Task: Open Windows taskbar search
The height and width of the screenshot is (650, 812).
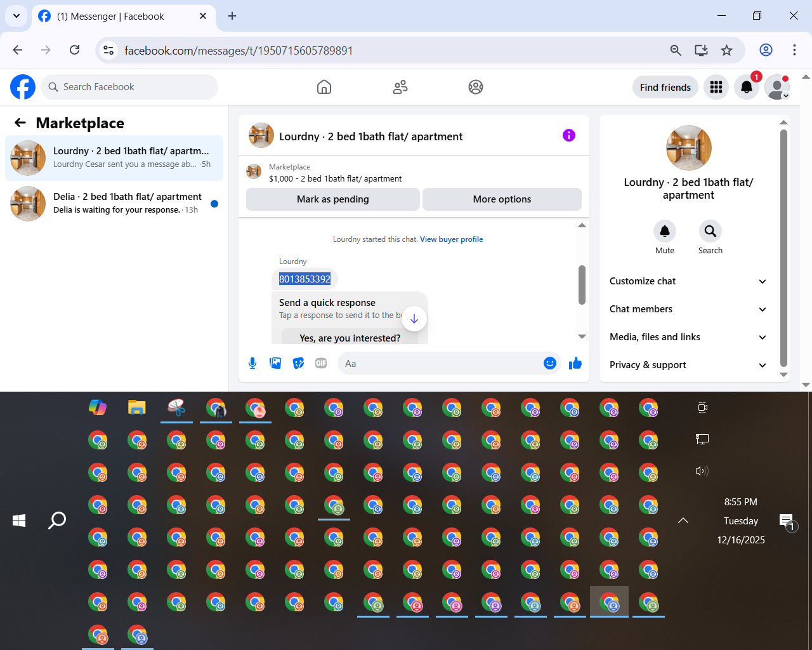Action: (x=57, y=521)
